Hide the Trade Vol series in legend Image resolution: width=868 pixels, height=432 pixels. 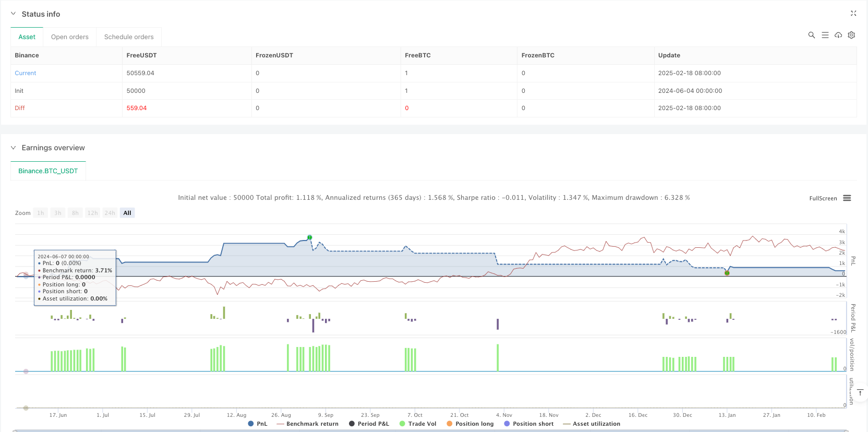pos(417,424)
